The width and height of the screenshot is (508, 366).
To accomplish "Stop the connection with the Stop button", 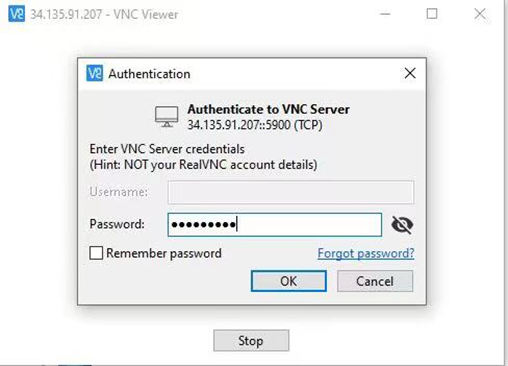I will tap(251, 340).
